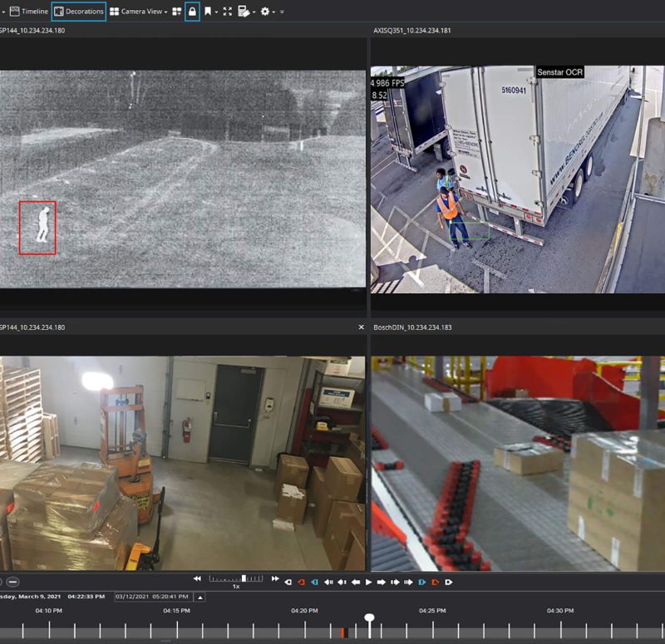Toggle the Decorations overlay
Screen dimensions: 665x644
(80, 12)
